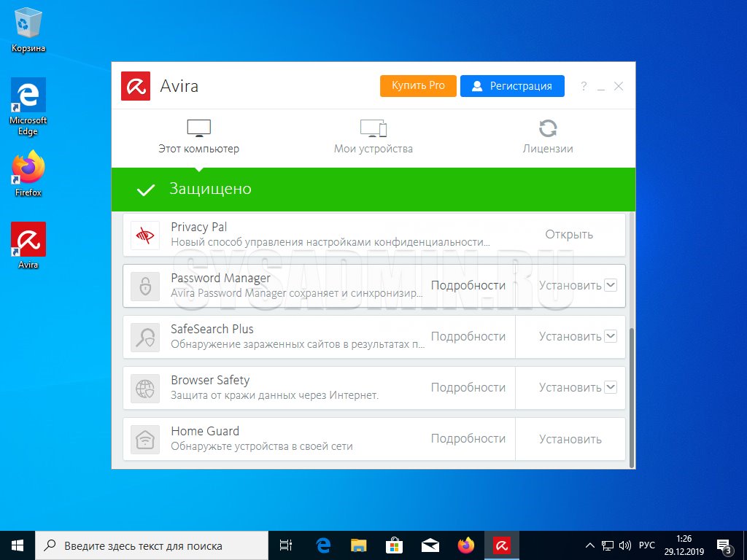Expand the SafeSearch Plus install dropdown arrow
Image resolution: width=747 pixels, height=560 pixels.
pos(611,336)
